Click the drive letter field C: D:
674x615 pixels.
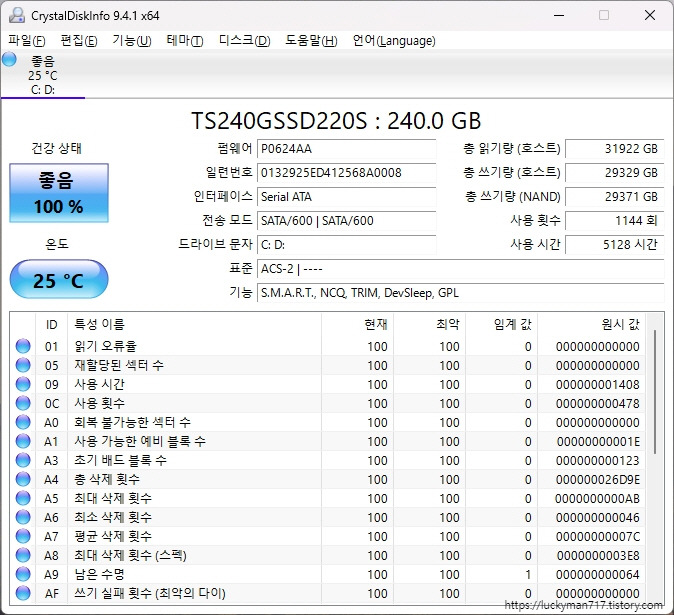pos(346,245)
